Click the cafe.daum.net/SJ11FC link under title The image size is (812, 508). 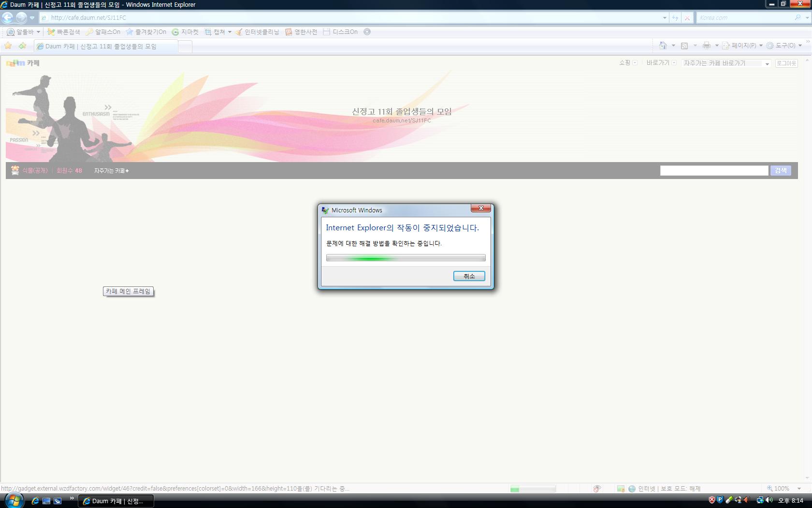click(x=402, y=120)
